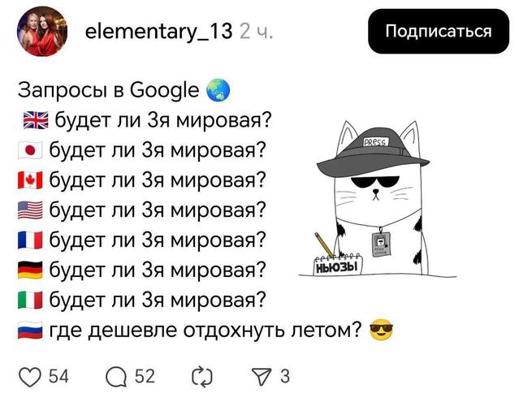Open the press cat cartoon image
Viewport: 532px width, 398px height.
click(378, 199)
